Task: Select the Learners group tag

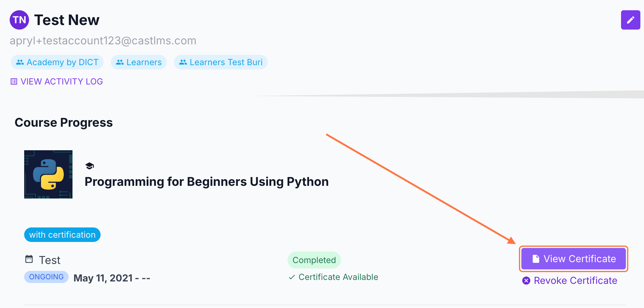Action: coord(139,62)
